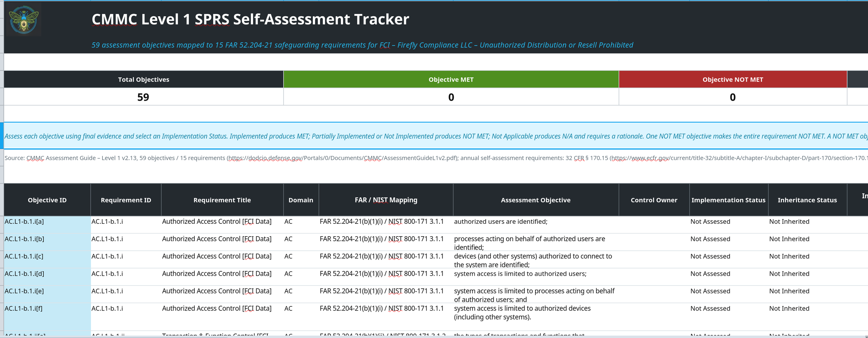Click the Objective ID column header
Image resolution: width=868 pixels, height=338 pixels.
(47, 200)
